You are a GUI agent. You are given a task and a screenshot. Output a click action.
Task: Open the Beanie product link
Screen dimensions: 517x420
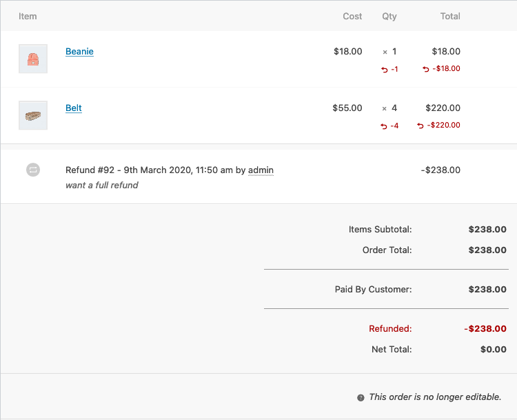click(x=79, y=52)
